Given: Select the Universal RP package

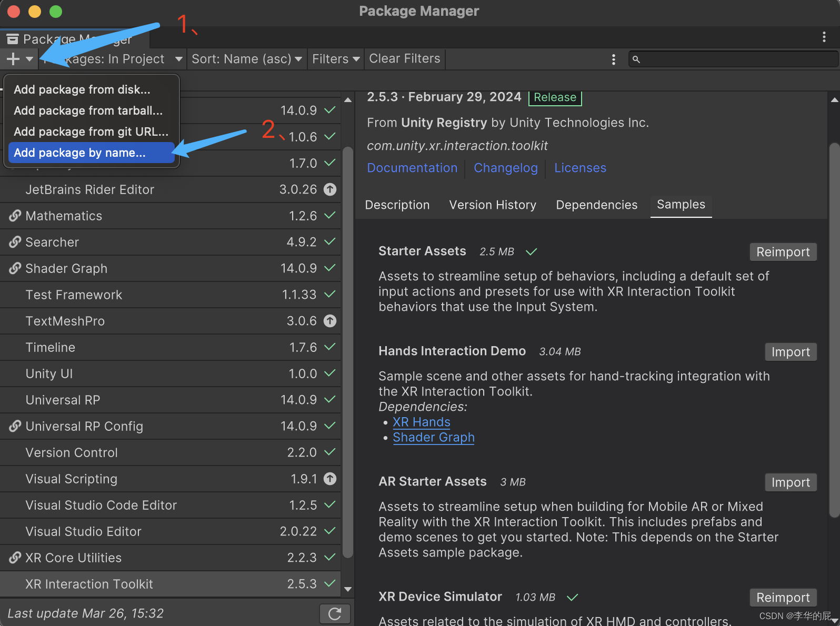Looking at the screenshot, I should [171, 400].
